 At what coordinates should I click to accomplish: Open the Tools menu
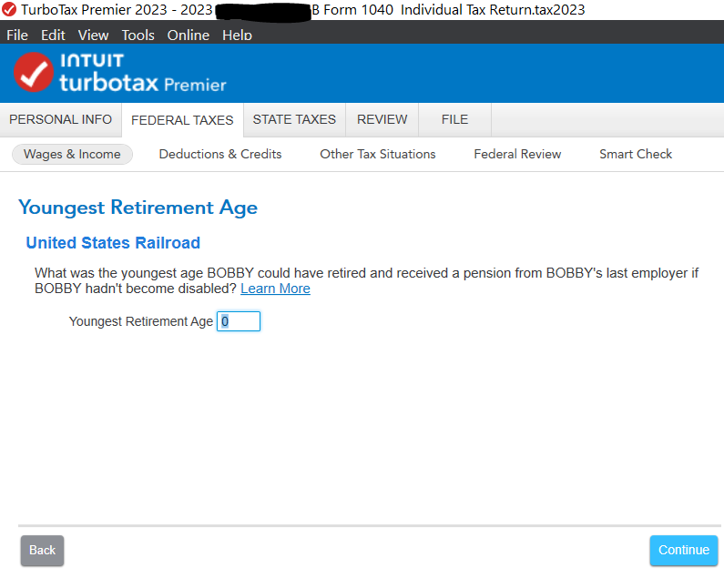138,35
